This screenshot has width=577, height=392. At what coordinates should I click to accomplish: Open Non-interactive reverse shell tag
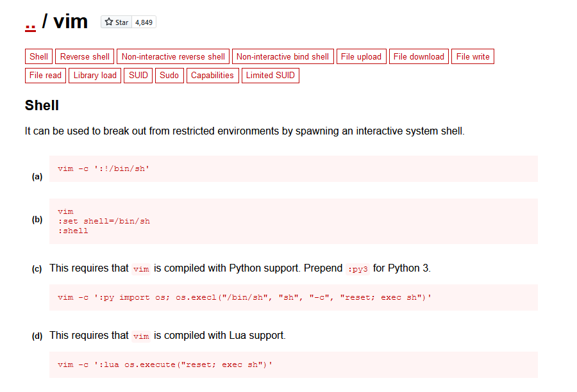(x=173, y=57)
